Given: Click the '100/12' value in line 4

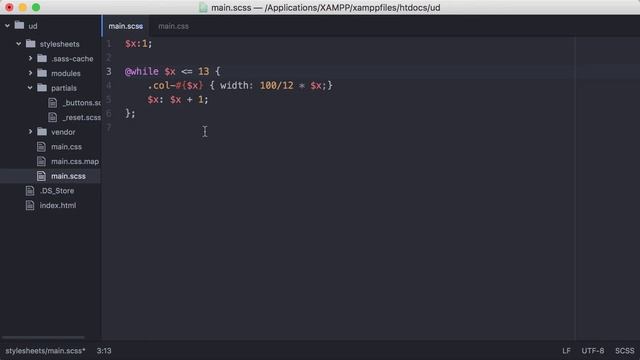Looking at the screenshot, I should pos(276,85).
